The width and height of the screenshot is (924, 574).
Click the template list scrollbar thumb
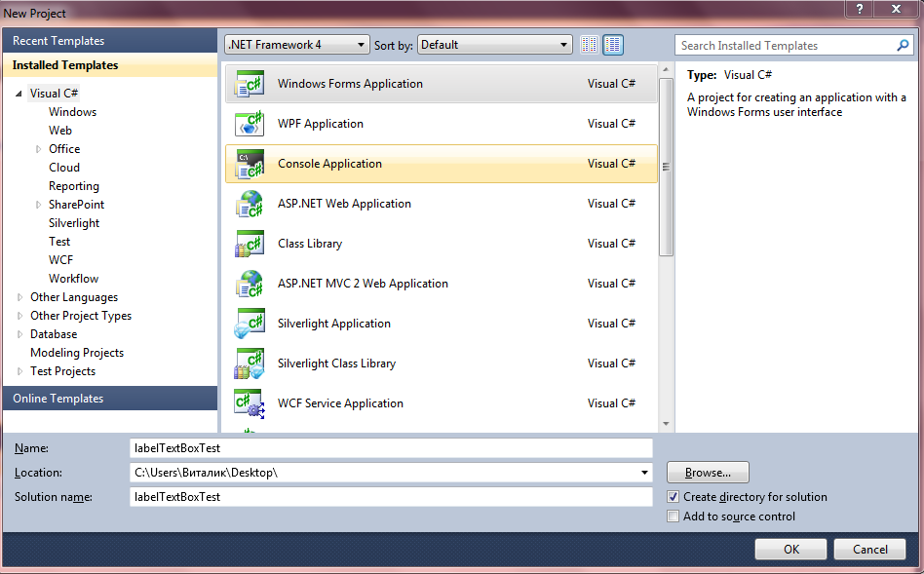tap(666, 167)
